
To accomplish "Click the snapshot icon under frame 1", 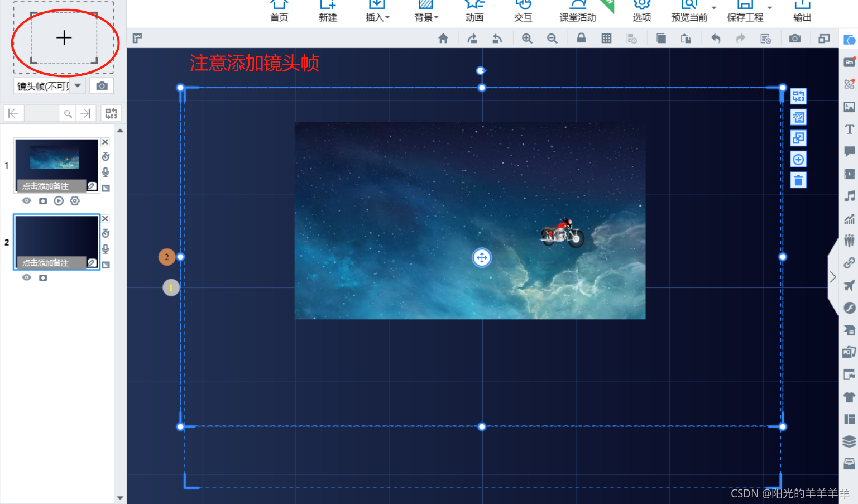I will [43, 200].
